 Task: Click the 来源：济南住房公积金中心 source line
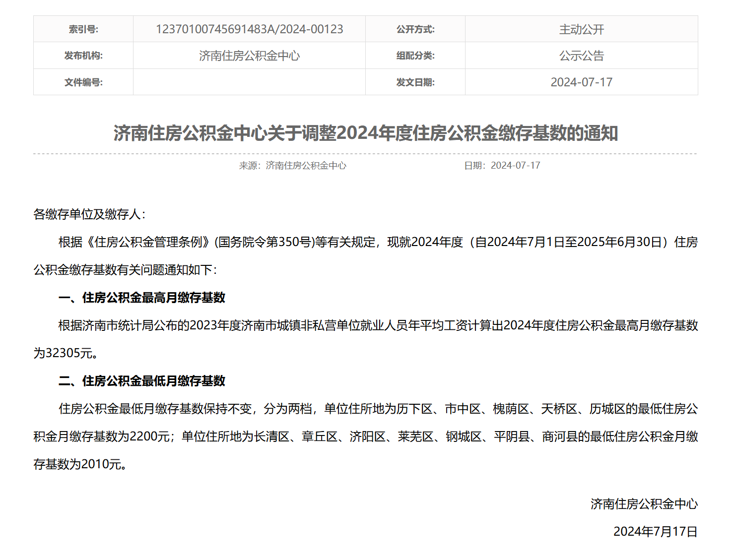tap(293, 165)
